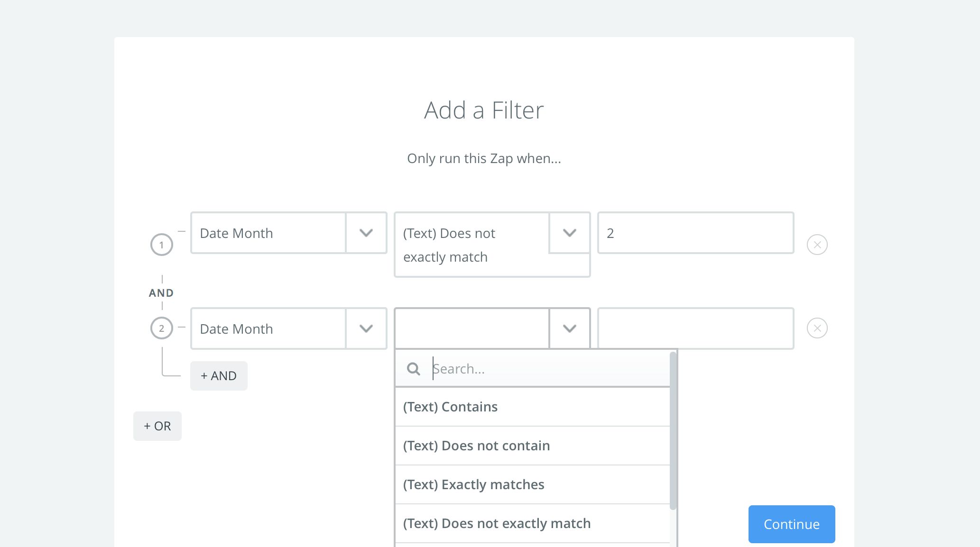Viewport: 980px width, 547px height.
Task: Select (Text) Contains option
Action: (532, 407)
